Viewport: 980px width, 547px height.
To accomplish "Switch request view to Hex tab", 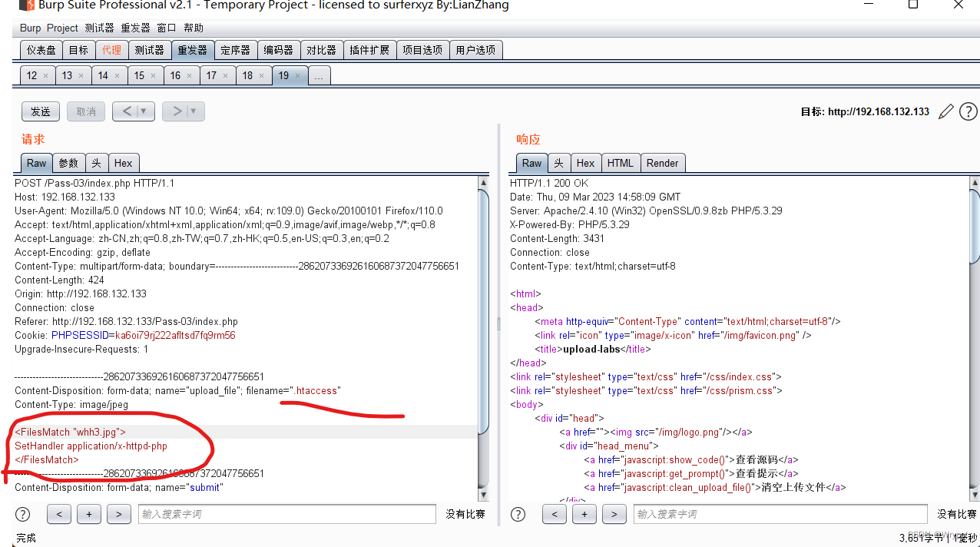I will pyautogui.click(x=123, y=163).
